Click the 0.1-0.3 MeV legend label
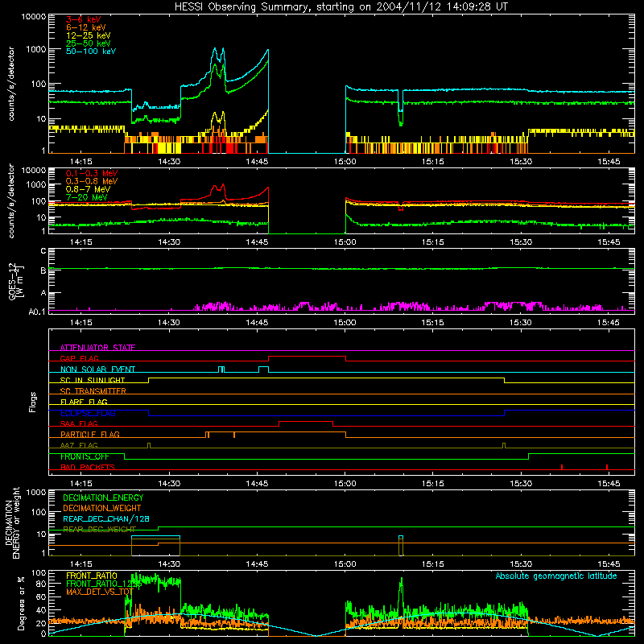Image resolution: width=644 pixels, height=644 pixels. (92, 173)
